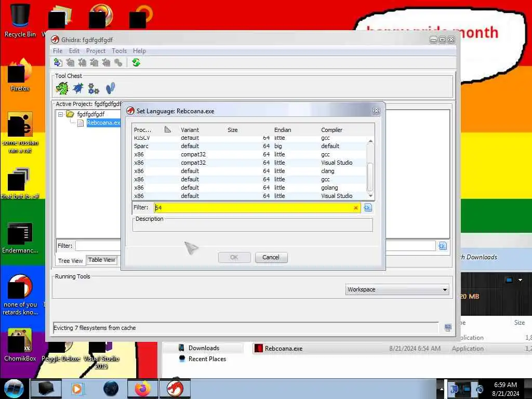
Task: Click the taskbar clock showing 6:59 AM
Action: point(505,389)
